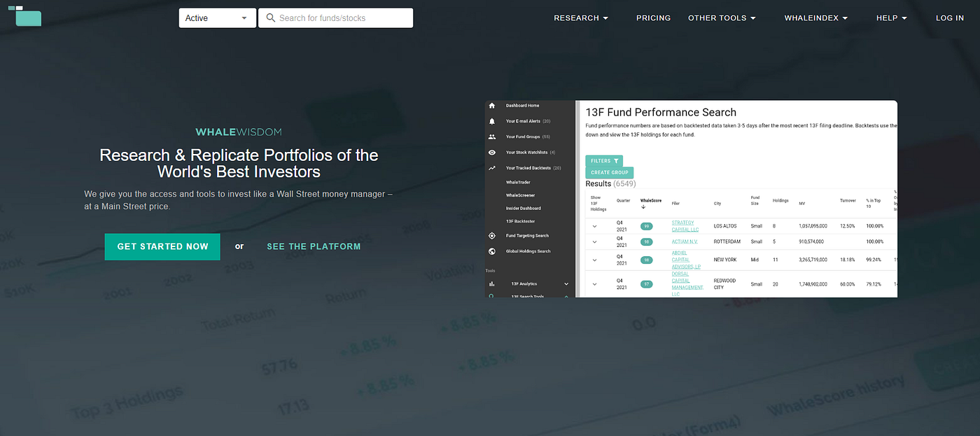Viewport: 980px width, 436px height.
Task: Click the search magnifier icon
Action: point(270,18)
